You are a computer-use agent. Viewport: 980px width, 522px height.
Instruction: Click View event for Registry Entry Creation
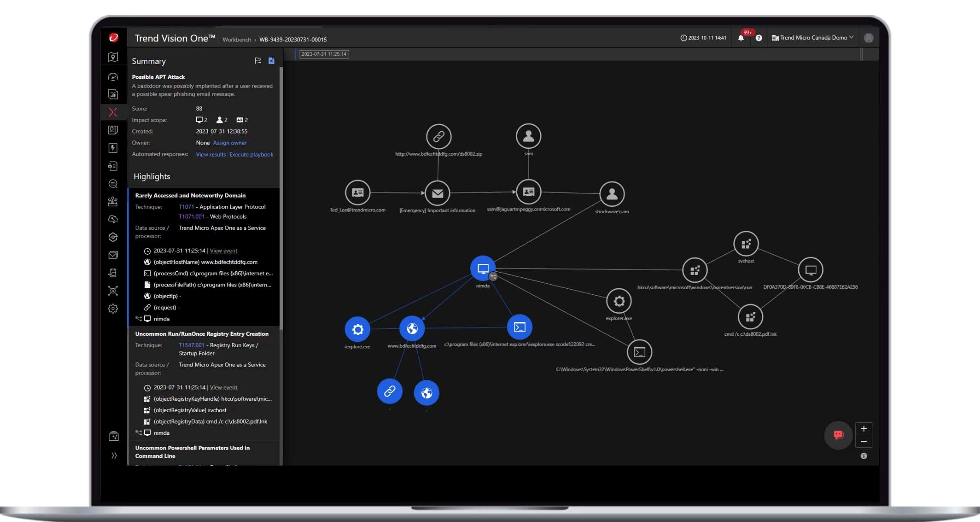(224, 387)
